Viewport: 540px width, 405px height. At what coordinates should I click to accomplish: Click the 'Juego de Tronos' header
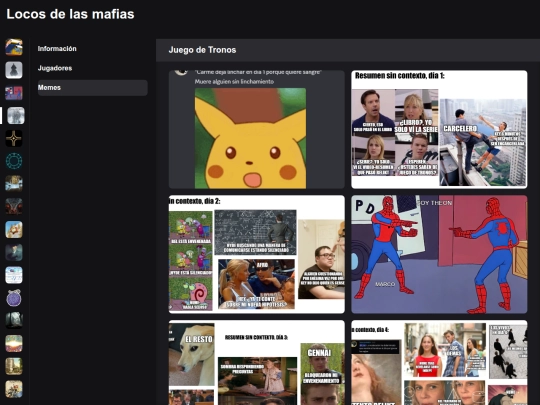point(202,50)
